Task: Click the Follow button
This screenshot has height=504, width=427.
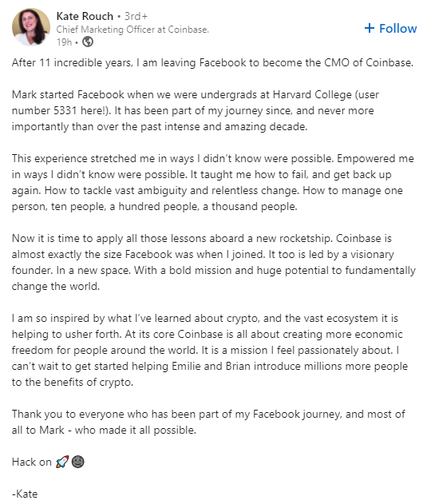Action: [x=391, y=28]
